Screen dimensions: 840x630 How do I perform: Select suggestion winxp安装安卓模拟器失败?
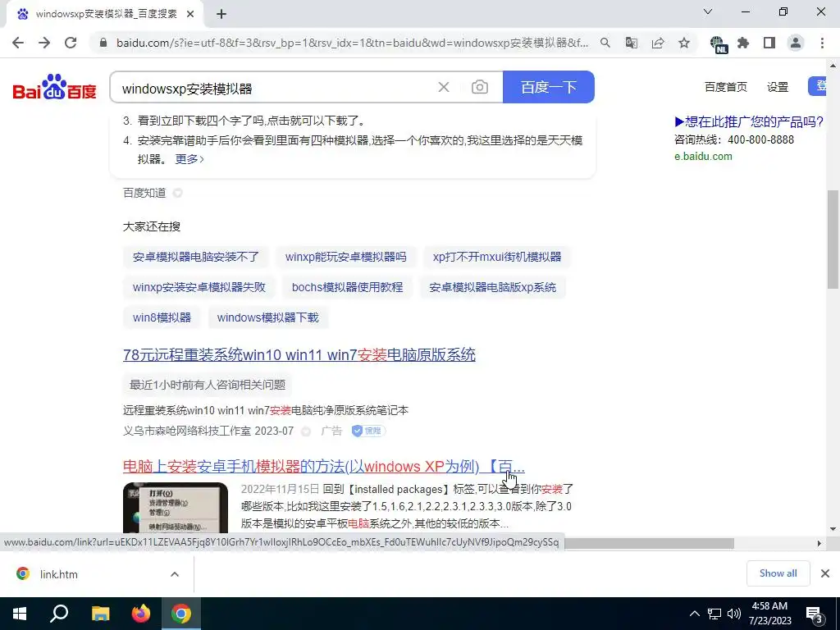click(x=199, y=287)
